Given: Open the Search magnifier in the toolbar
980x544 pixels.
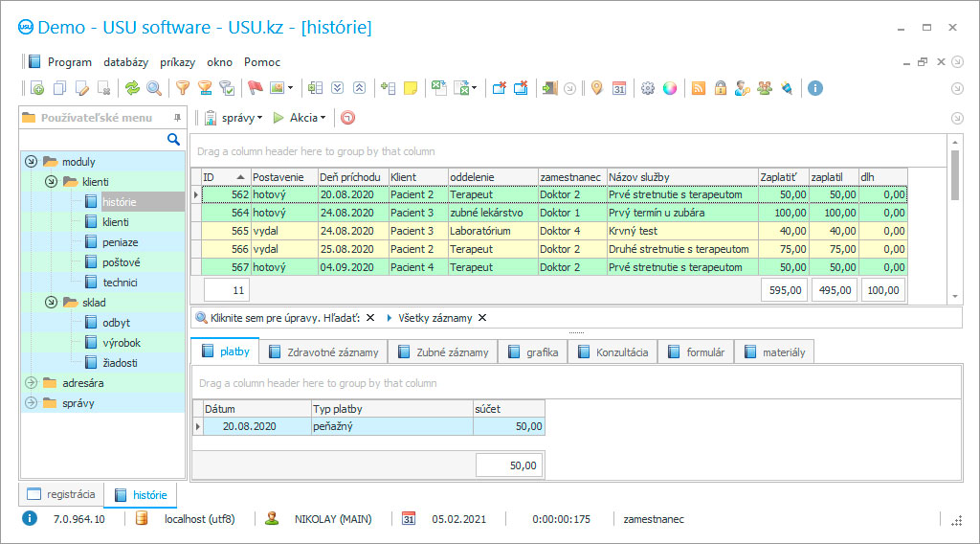Looking at the screenshot, I should click(154, 88).
